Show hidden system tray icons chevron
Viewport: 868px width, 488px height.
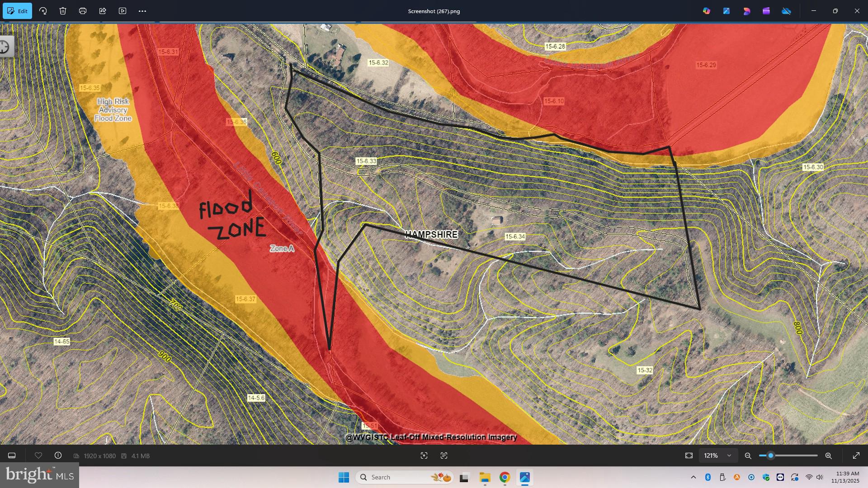(693, 477)
